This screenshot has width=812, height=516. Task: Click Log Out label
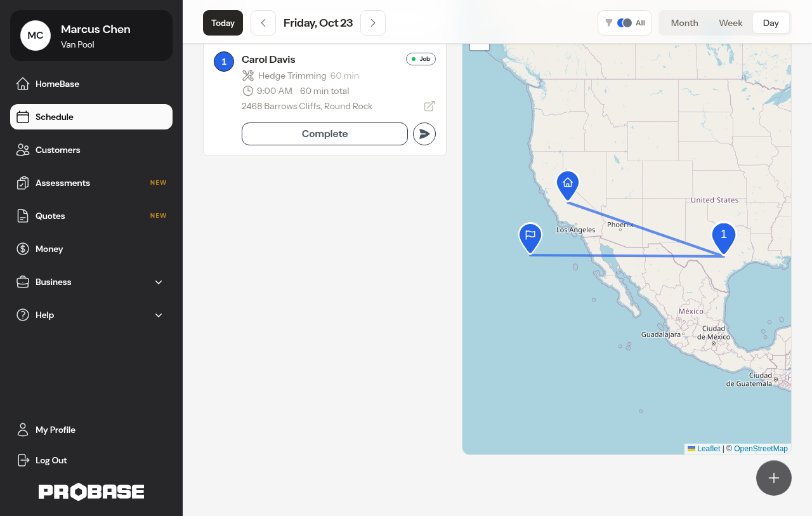point(51,460)
